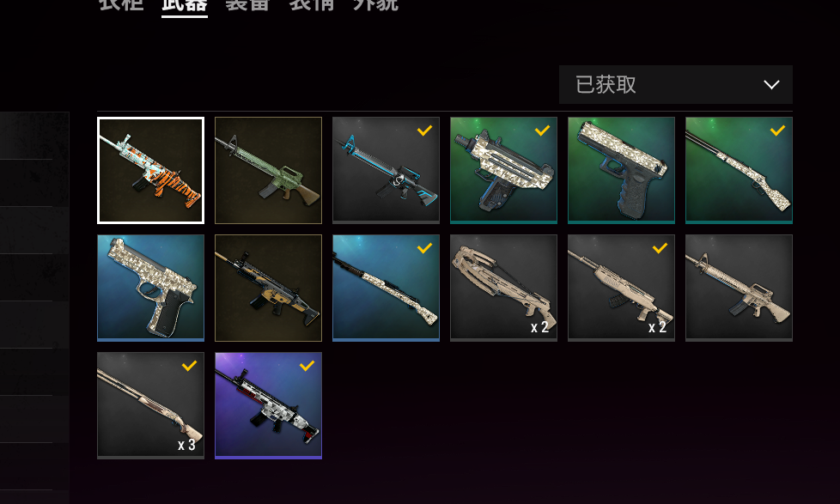Pick the black rifle with blue accents
The image size is (840, 504).
(x=386, y=170)
